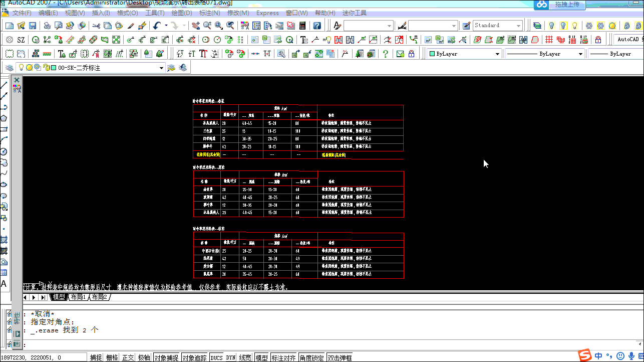Toggle 捕捉 snap mode in status bar
This screenshot has height=362, width=644.
click(x=96, y=357)
